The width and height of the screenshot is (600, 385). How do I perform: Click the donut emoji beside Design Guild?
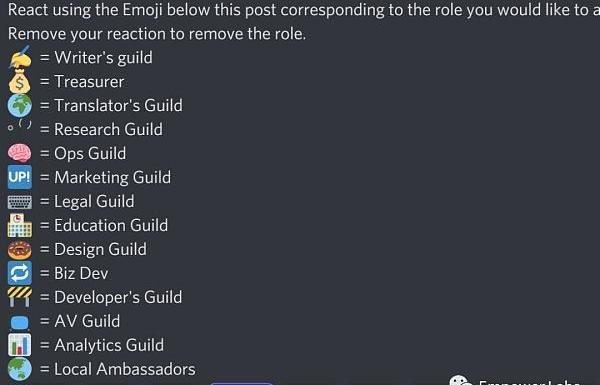(x=20, y=250)
